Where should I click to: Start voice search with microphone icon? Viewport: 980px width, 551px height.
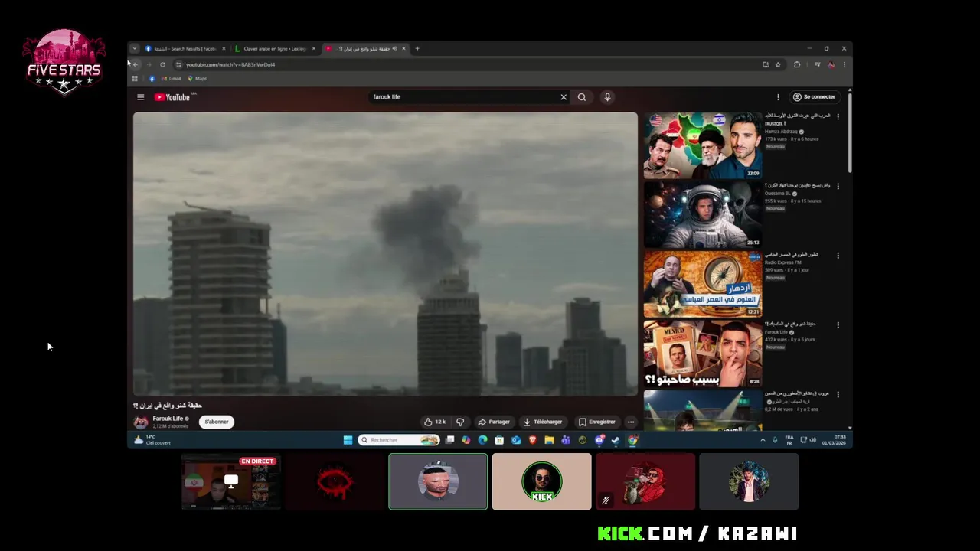click(607, 97)
